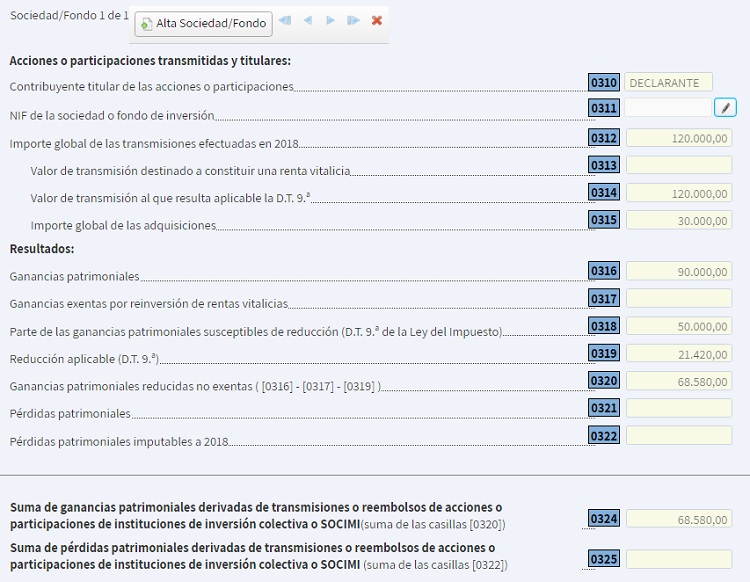Click the NIF input field 0311
Screen dimensions: 750x582
668,108
